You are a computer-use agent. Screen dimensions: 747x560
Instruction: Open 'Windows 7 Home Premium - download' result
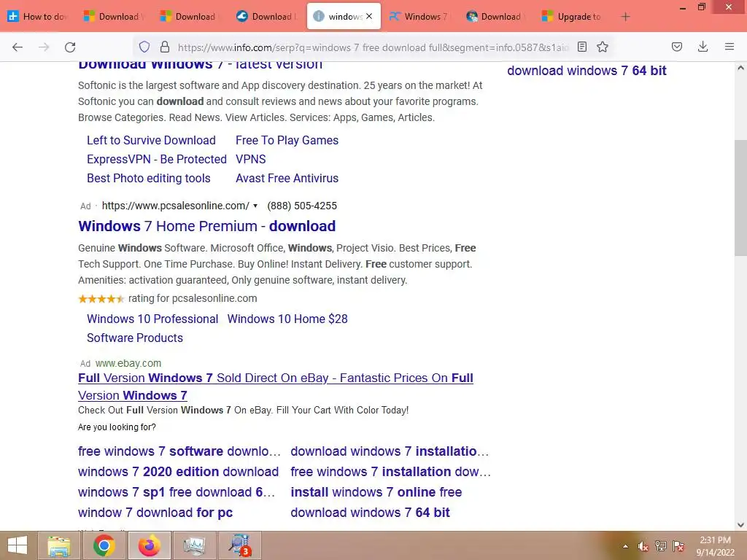pos(206,226)
